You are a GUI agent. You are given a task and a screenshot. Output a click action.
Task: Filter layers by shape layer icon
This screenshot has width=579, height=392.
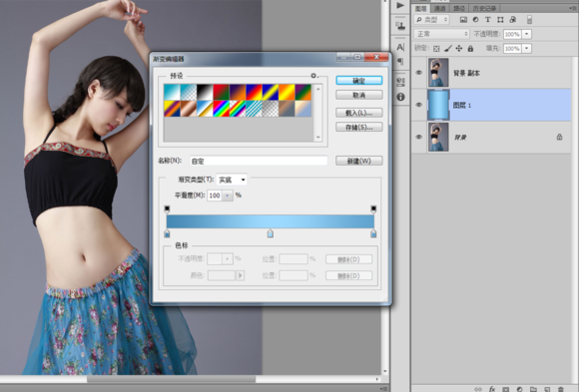[x=500, y=20]
